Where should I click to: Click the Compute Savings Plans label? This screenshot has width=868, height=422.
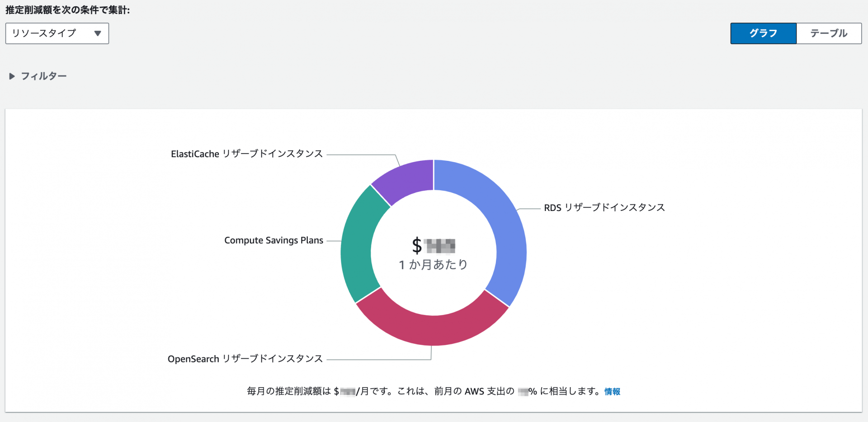274,240
